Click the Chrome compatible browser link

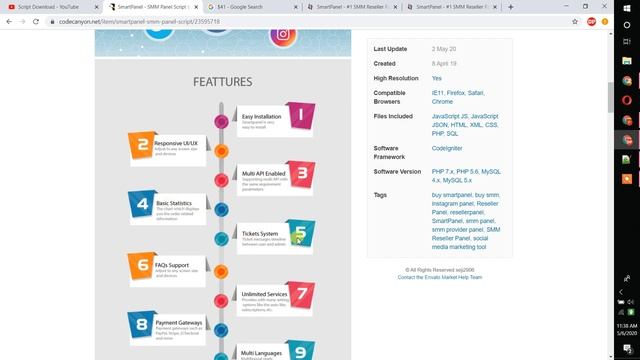[x=442, y=102]
